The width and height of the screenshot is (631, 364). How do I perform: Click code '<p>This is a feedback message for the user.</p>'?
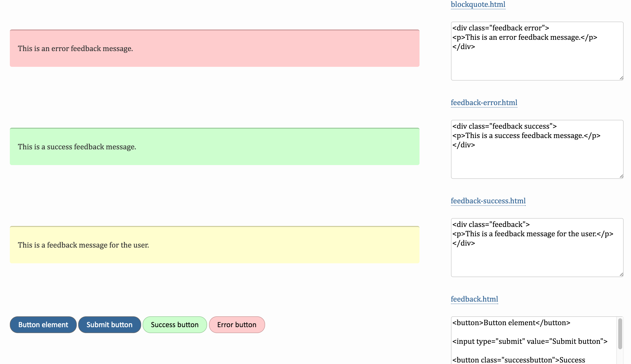coord(533,234)
